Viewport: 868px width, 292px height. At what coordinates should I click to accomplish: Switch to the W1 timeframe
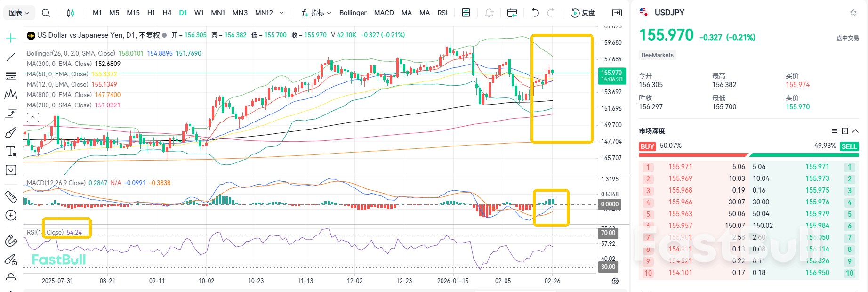pyautogui.click(x=199, y=13)
